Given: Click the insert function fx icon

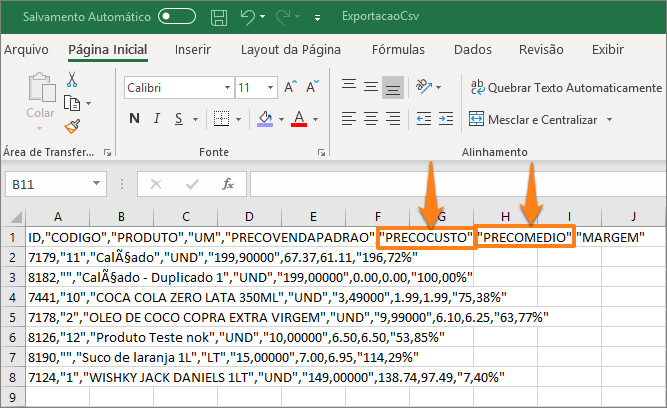Looking at the screenshot, I should pos(228,184).
